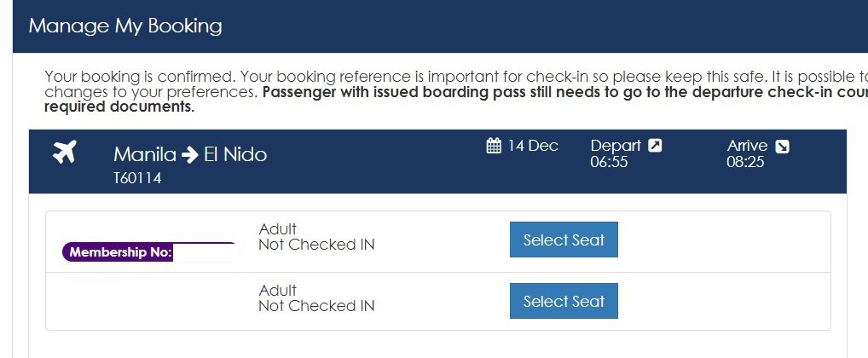This screenshot has height=358, width=868.
Task: Click the El Nido destination label
Action: [235, 154]
